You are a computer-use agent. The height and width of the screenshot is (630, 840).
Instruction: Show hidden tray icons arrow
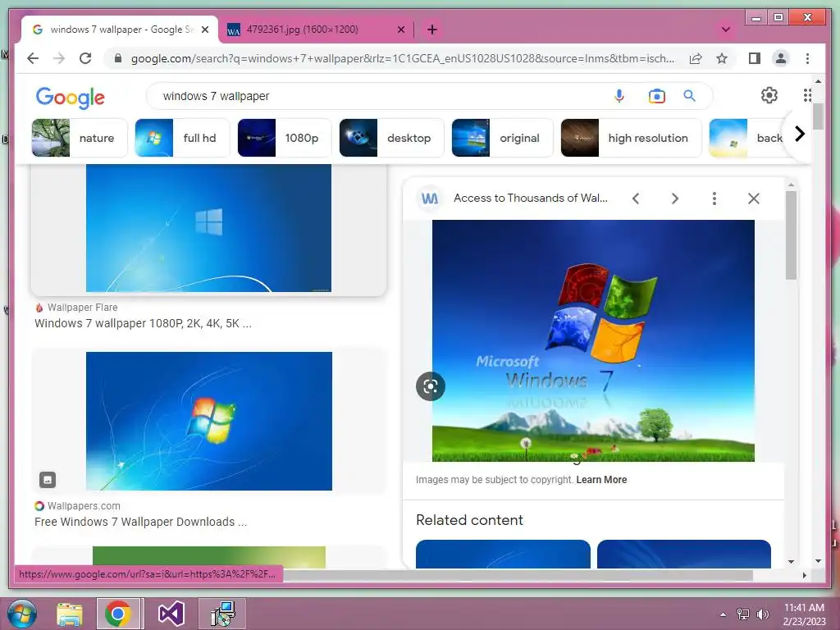pos(724,614)
